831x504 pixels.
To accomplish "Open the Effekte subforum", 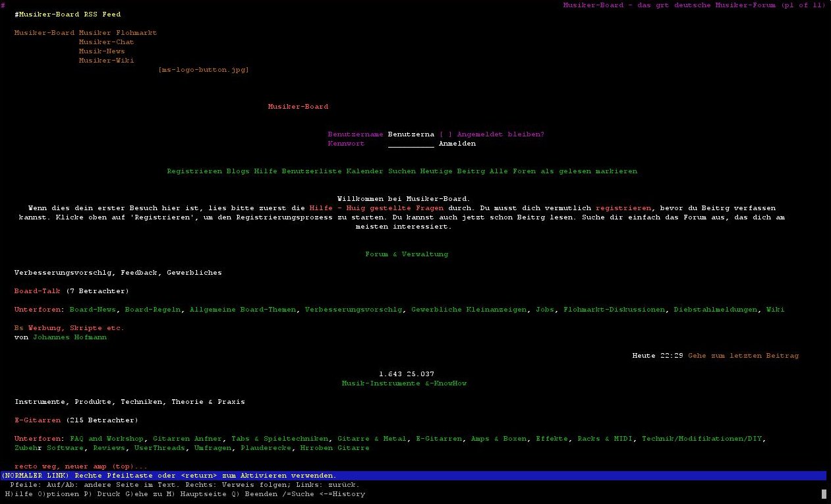I will click(552, 439).
